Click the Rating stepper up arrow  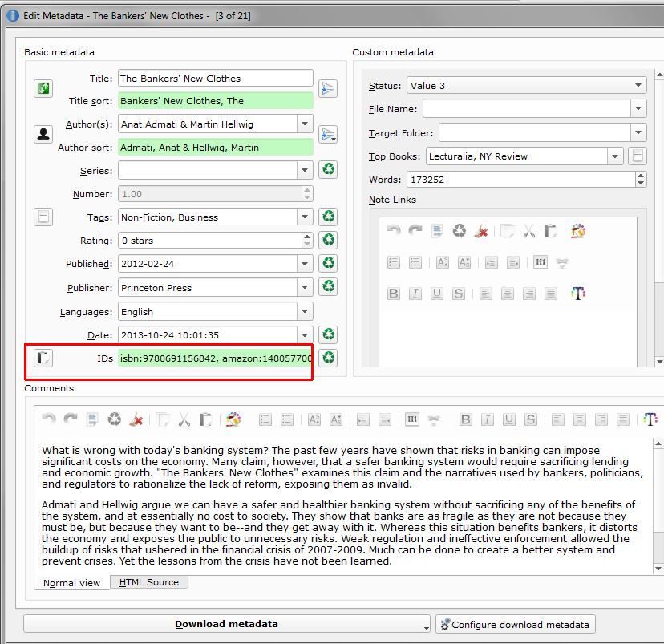click(x=307, y=236)
